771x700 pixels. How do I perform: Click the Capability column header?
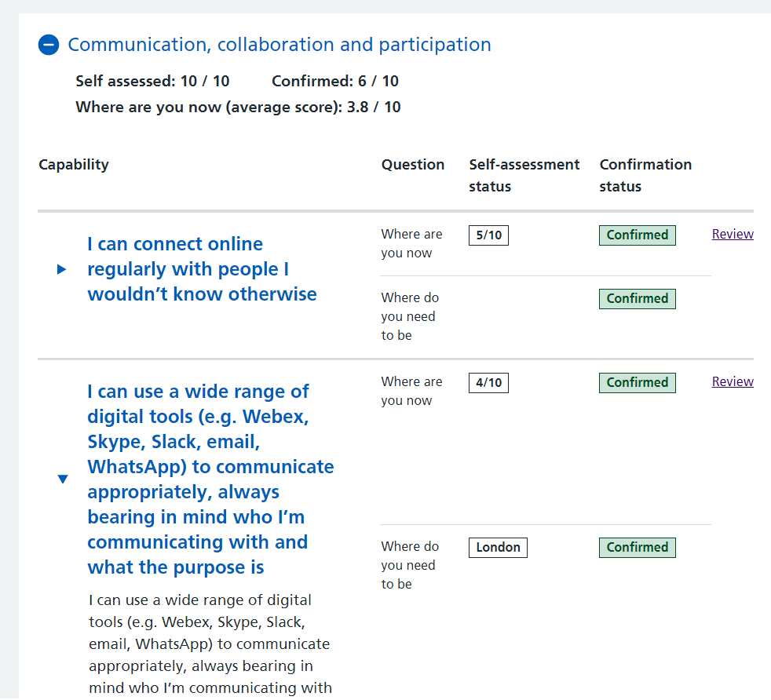pos(74,165)
